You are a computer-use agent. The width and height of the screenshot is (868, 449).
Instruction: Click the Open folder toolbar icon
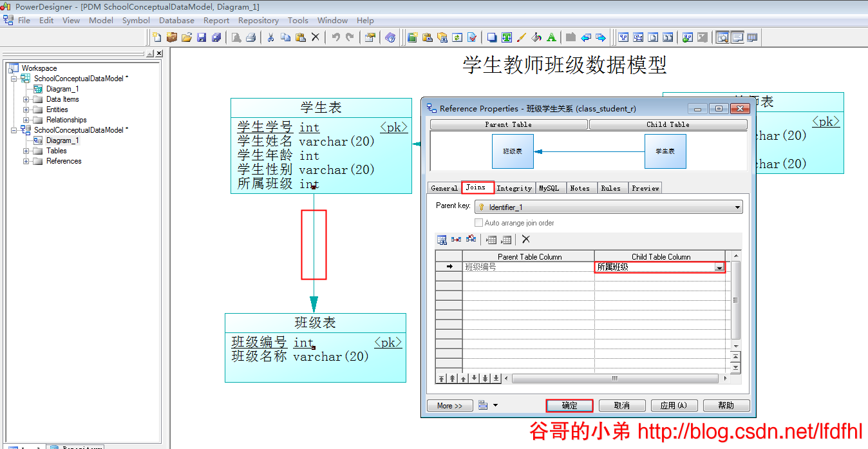tap(187, 37)
